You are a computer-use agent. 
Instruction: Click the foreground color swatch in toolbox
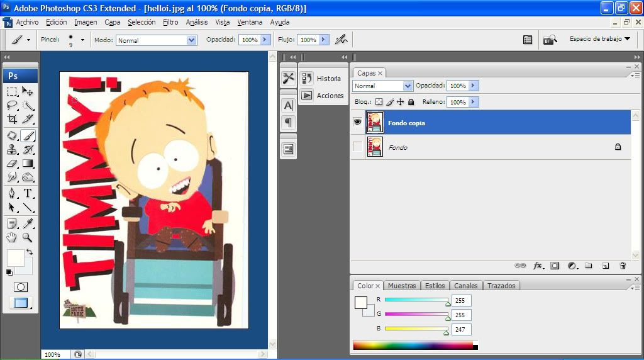tap(15, 258)
